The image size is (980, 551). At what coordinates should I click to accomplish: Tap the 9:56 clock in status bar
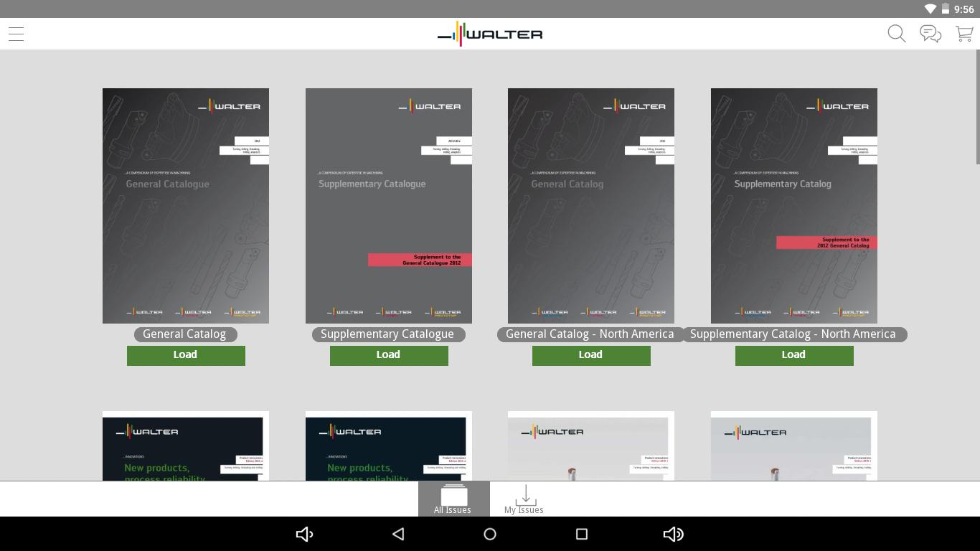click(x=963, y=9)
